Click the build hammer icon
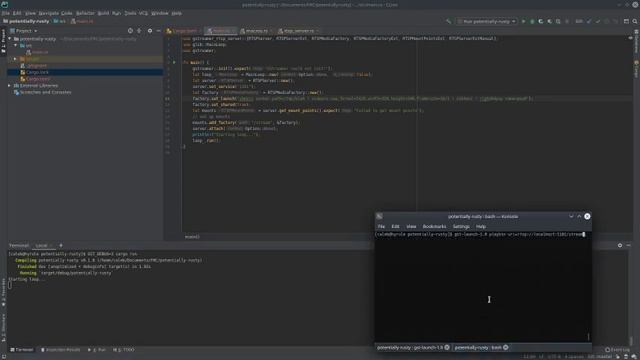 tap(449, 21)
